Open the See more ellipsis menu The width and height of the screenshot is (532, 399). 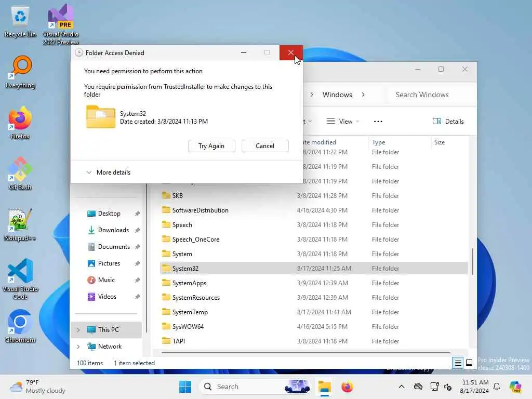point(378,122)
